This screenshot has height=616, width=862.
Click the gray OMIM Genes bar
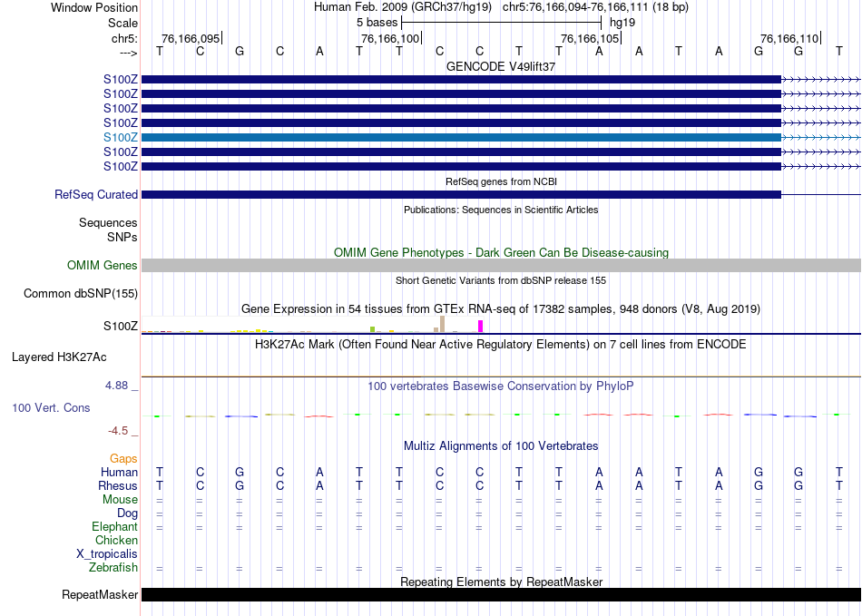pyautogui.click(x=501, y=266)
